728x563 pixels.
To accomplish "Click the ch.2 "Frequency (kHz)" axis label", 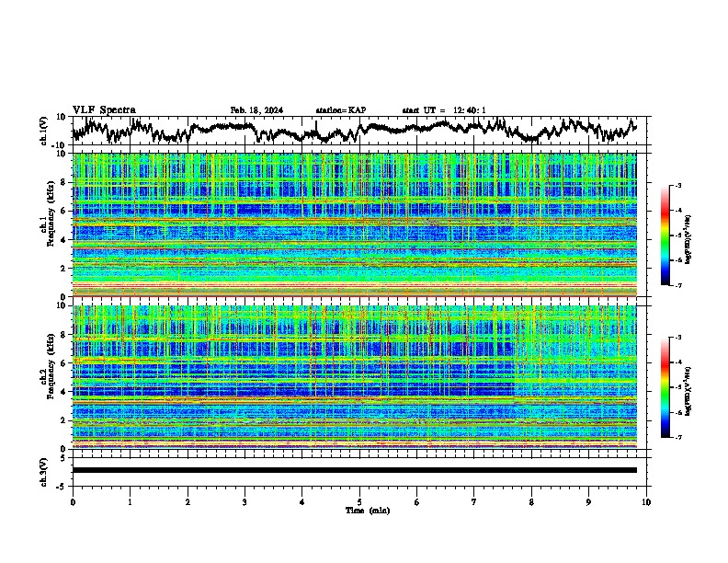I will (51, 366).
